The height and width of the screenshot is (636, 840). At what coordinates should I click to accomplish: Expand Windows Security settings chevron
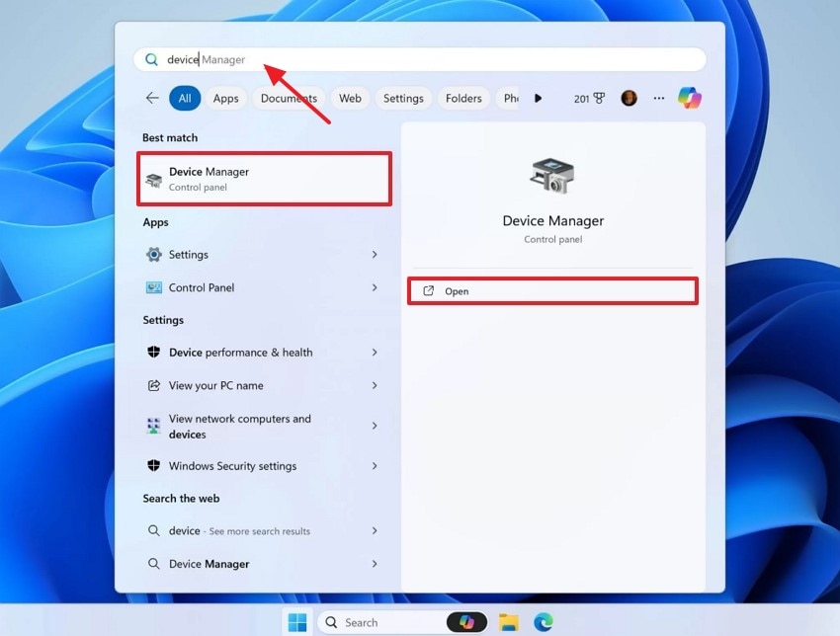pyautogui.click(x=375, y=466)
